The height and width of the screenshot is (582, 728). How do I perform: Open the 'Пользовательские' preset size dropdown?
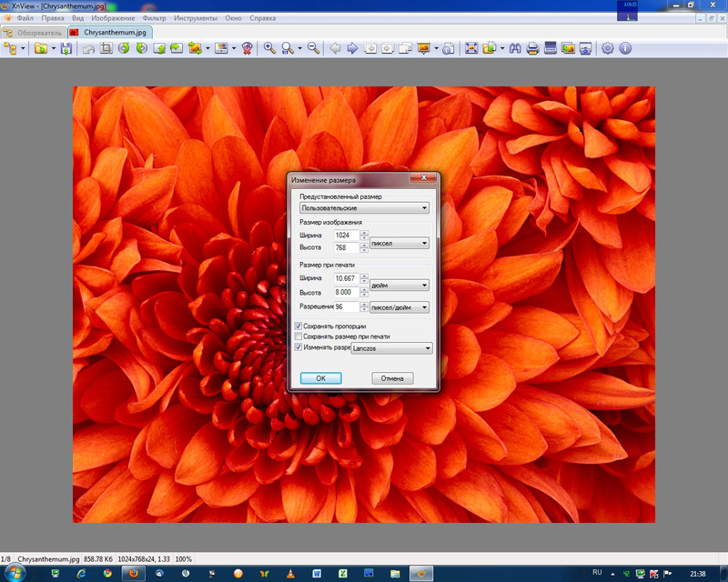(x=364, y=208)
